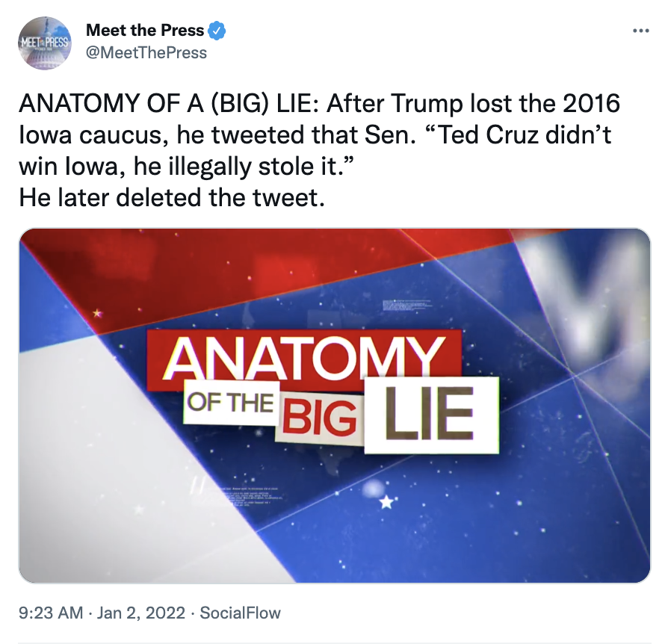Screen dimensions: 668x644
Task: Click the white star in video thumbnail
Action: (386, 503)
